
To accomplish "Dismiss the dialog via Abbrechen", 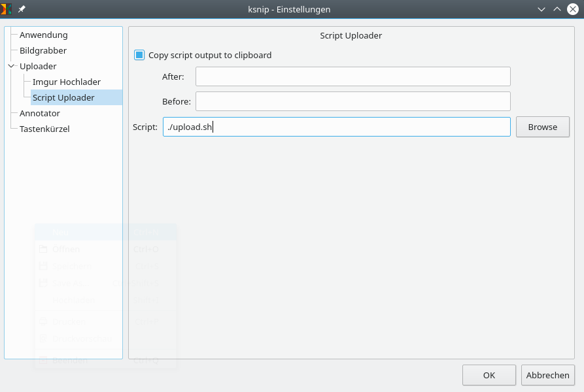I will coord(547,375).
